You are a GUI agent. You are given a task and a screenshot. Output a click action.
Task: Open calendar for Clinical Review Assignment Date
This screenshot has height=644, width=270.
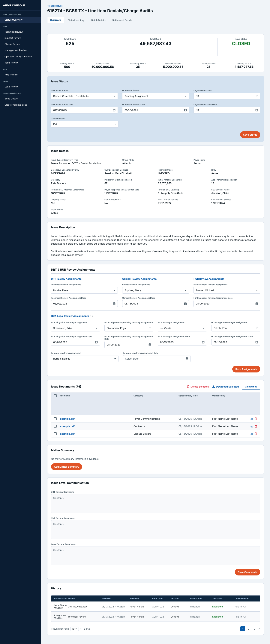185,304
